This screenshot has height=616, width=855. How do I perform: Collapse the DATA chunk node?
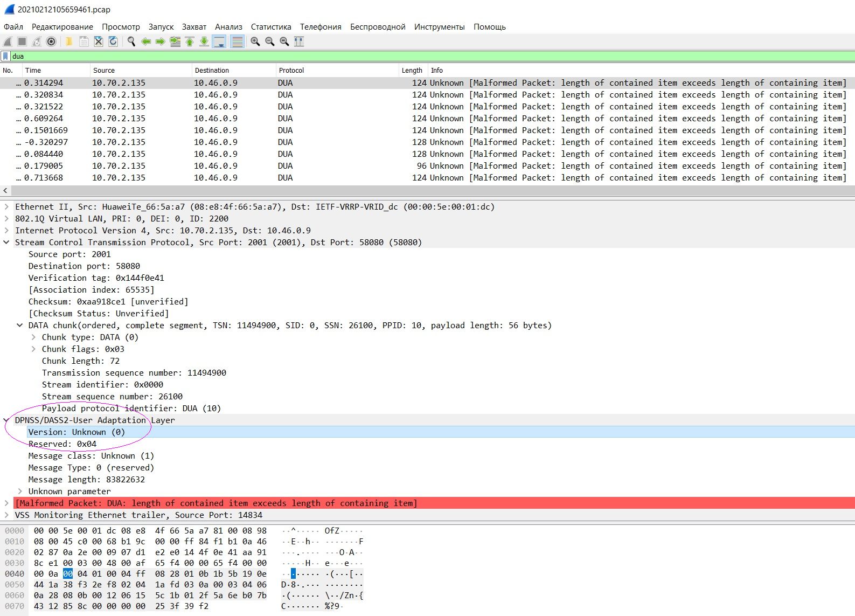click(20, 325)
